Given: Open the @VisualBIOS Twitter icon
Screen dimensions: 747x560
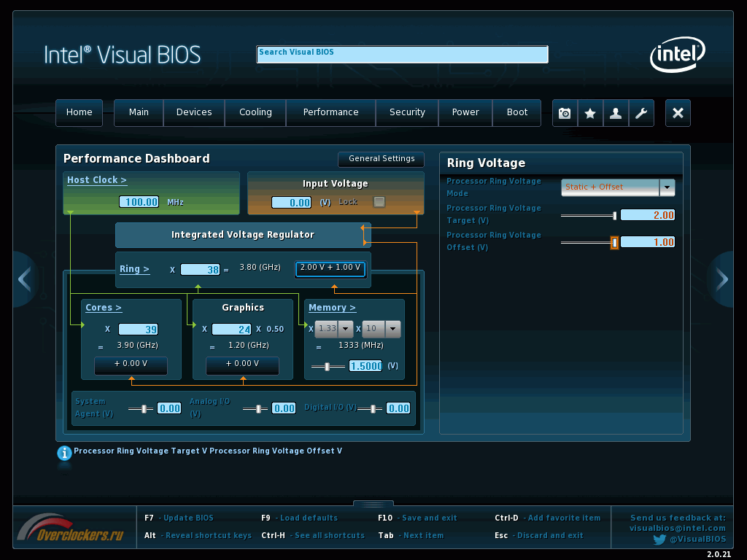Looking at the screenshot, I should [659, 540].
